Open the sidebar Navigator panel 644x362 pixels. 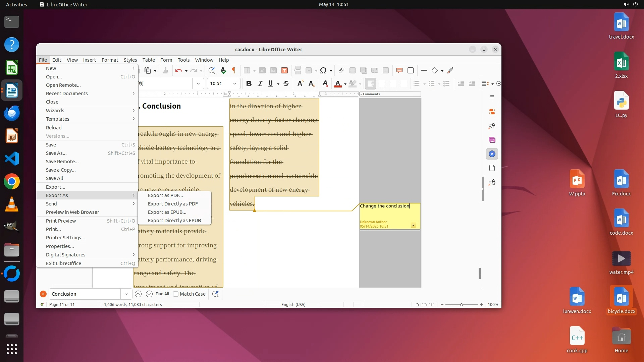tap(492, 154)
